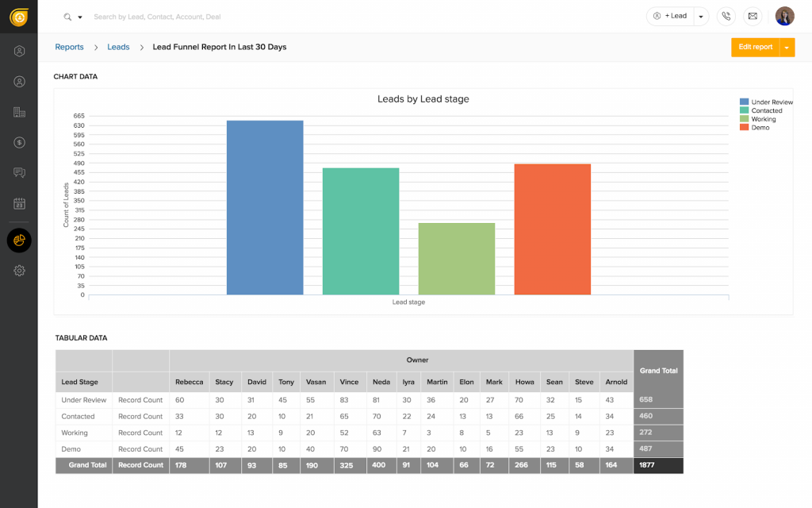Open the Edit report dropdown arrow
Screen dimensions: 812x508
click(x=787, y=47)
